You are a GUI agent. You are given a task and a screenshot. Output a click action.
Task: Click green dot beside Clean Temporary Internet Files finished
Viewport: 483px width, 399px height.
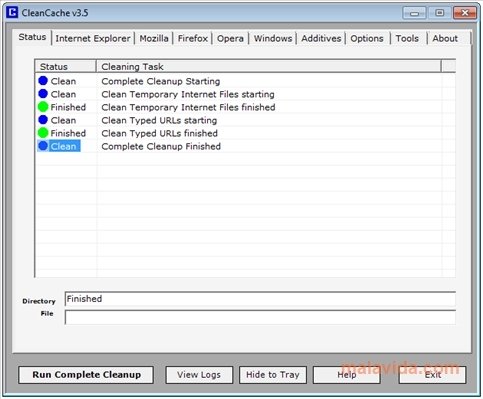(43, 107)
